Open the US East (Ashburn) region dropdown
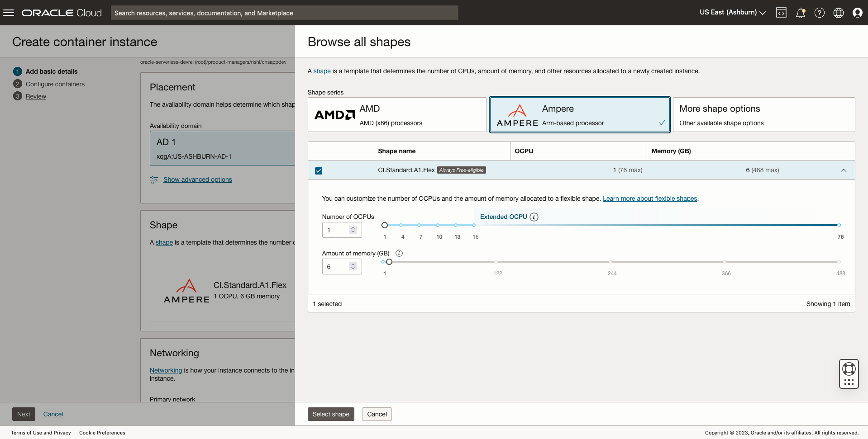 point(732,12)
